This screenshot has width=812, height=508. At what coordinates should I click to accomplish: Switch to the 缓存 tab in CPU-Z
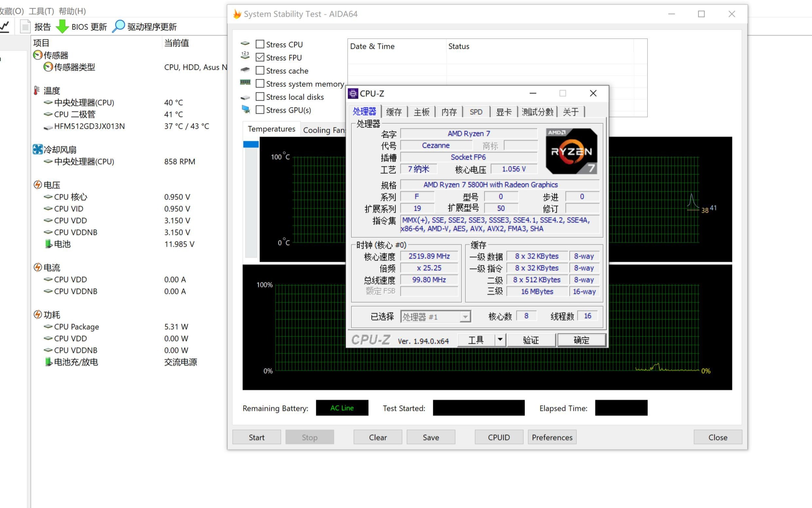(x=394, y=112)
